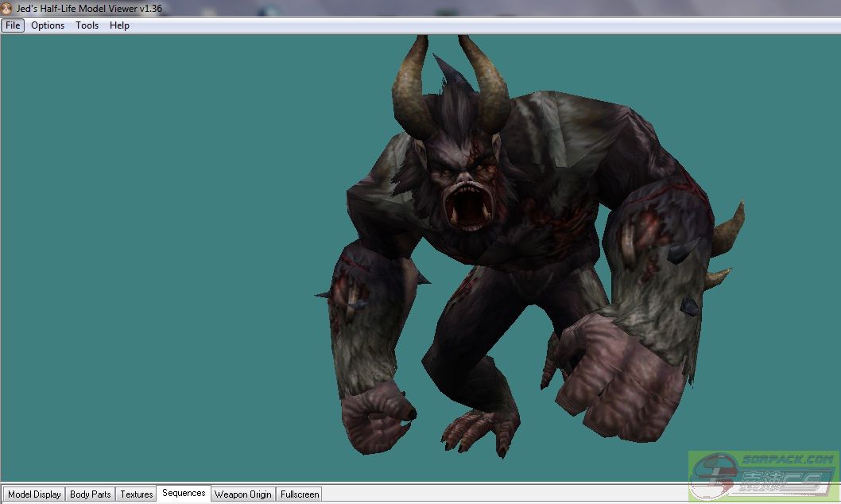The height and width of the screenshot is (504, 841).
Task: Open the File menu
Action: pyautogui.click(x=13, y=25)
